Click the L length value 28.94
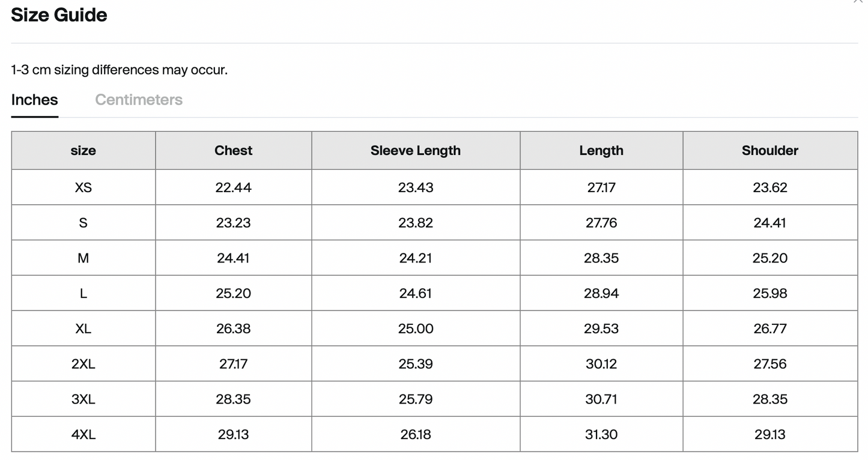 click(601, 294)
